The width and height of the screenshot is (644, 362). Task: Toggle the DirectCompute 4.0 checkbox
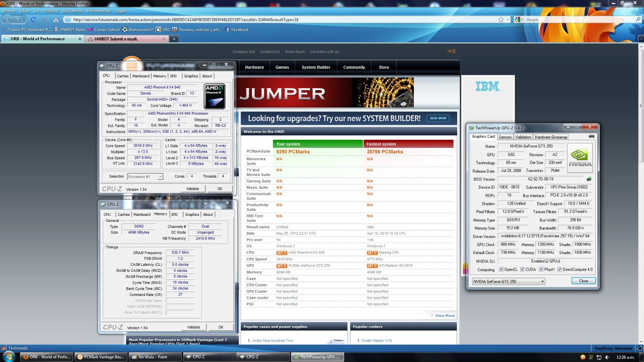click(559, 269)
